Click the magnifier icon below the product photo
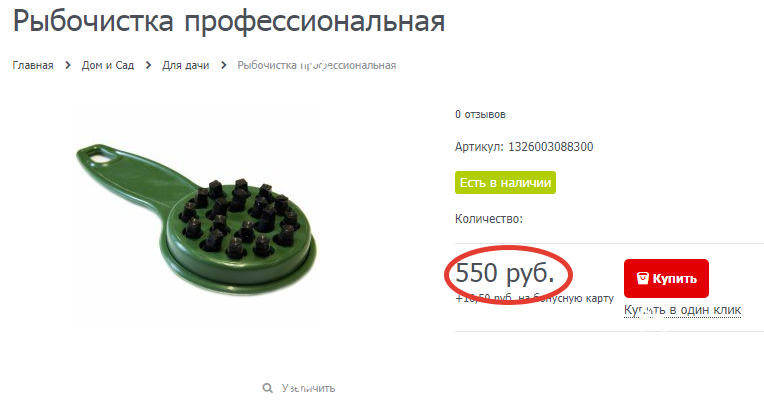The image size is (764, 420). 267,388
